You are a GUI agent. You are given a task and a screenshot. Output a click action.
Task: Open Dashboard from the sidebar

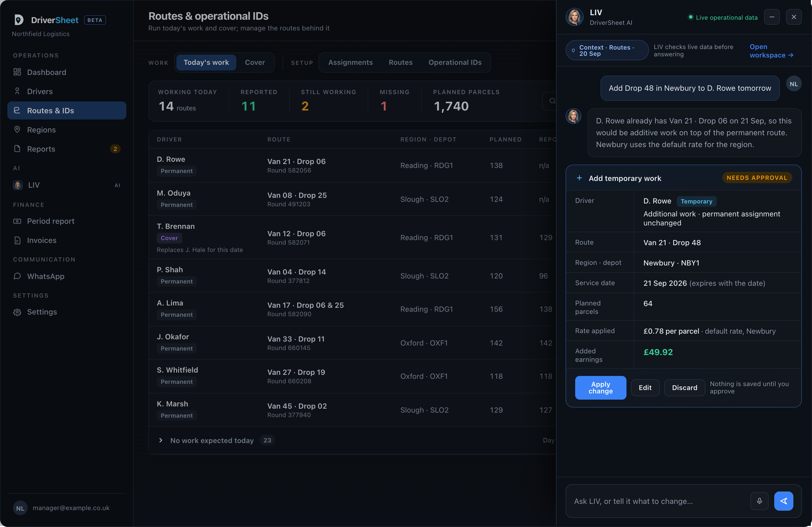tap(67, 72)
